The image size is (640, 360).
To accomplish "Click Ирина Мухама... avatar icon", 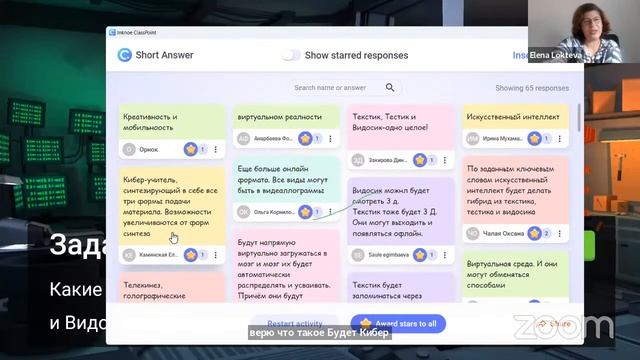I will 473,139.
